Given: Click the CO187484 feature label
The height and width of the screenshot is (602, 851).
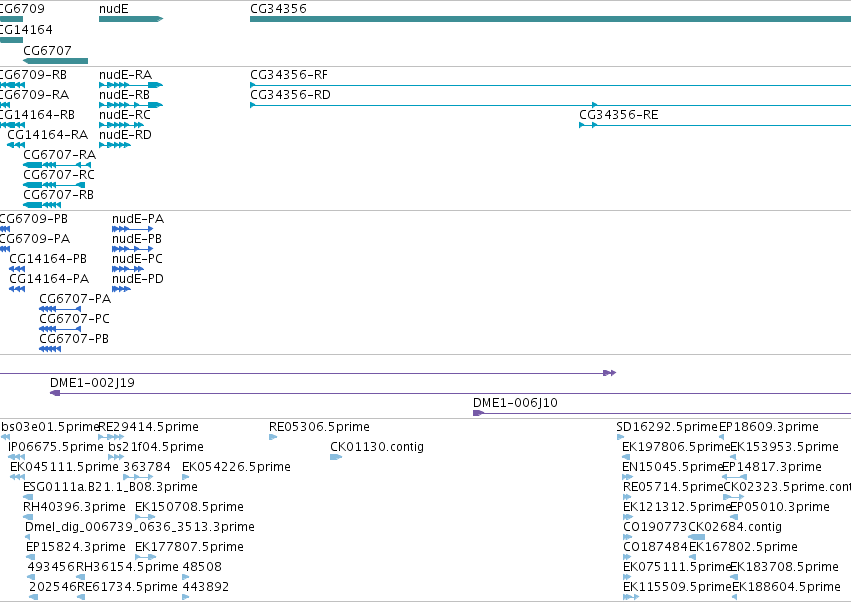Looking at the screenshot, I should (x=656, y=547).
